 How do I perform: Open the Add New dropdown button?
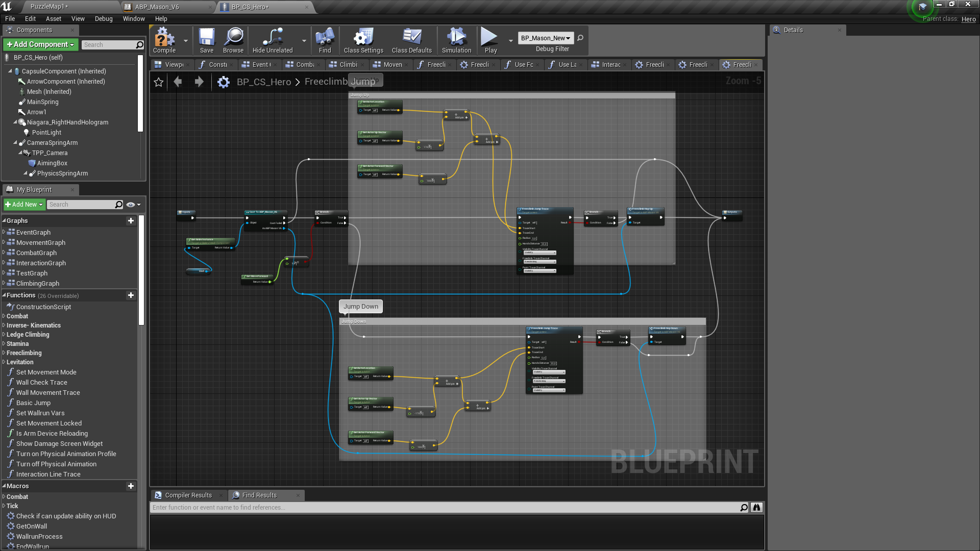click(24, 205)
